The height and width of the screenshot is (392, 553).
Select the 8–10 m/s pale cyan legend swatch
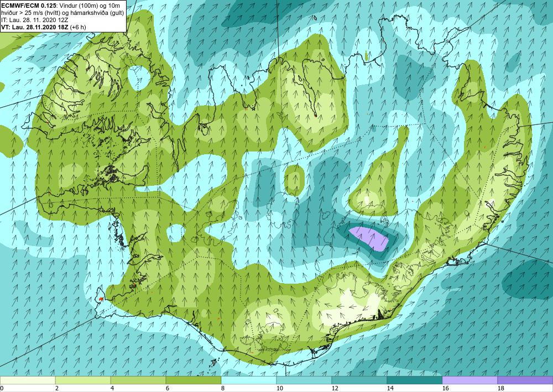[249, 380]
